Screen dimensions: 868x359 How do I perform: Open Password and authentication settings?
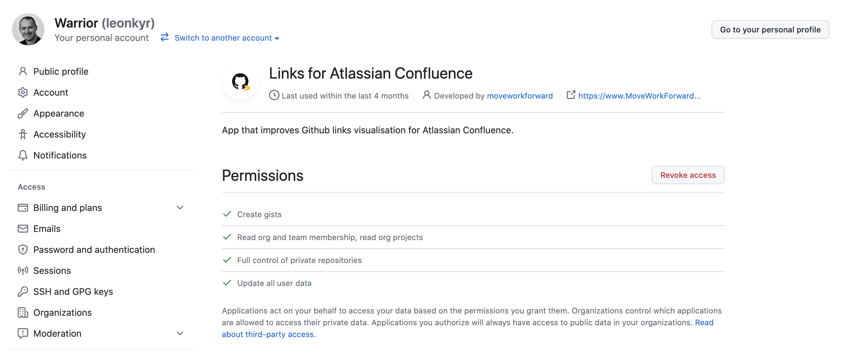click(94, 250)
